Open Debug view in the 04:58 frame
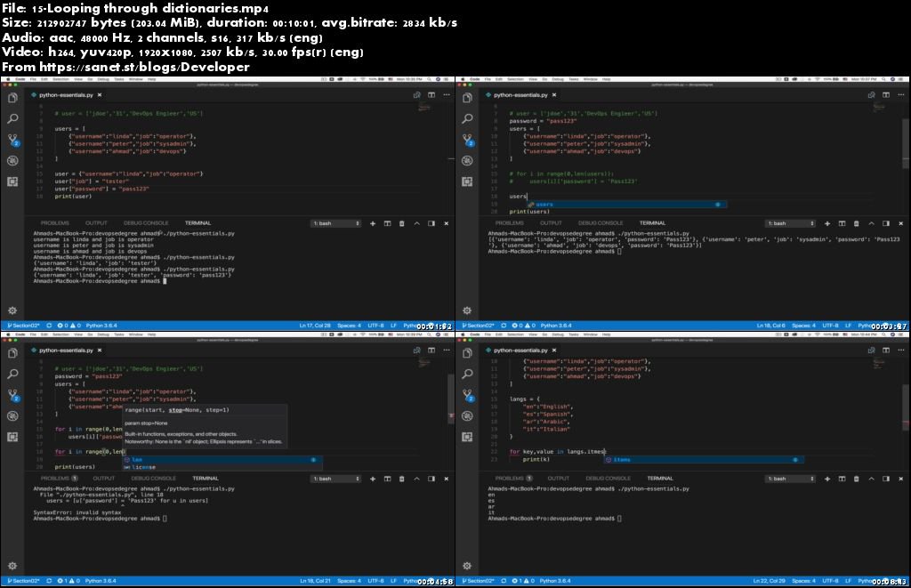911x588 pixels. (12, 416)
